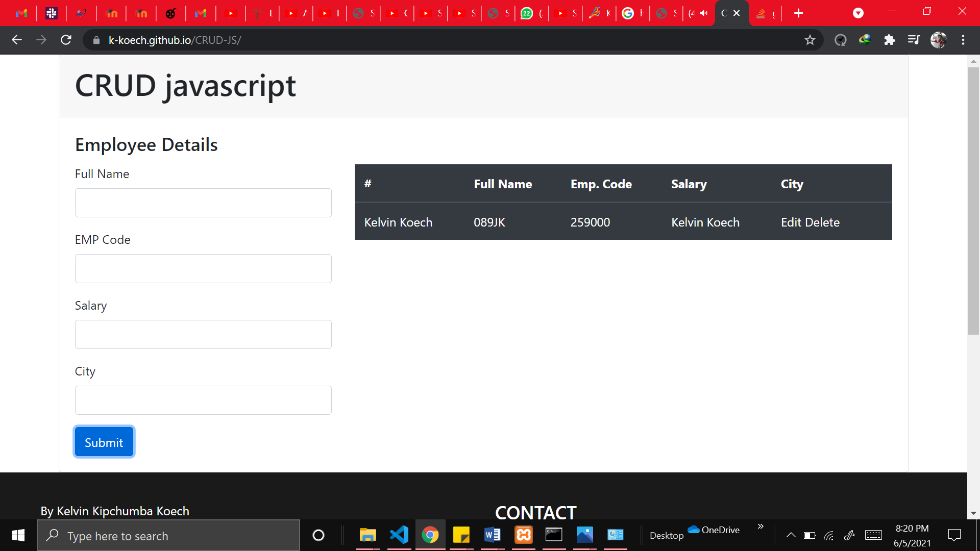Open the Chrome extensions puzzle icon
Screen dimensions: 980x551
tap(889, 40)
